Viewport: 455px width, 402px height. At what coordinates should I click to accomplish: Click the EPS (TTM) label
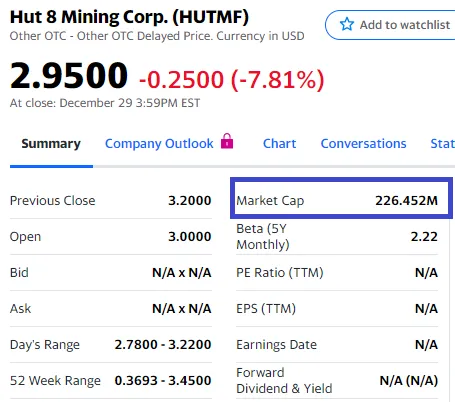pos(266,309)
